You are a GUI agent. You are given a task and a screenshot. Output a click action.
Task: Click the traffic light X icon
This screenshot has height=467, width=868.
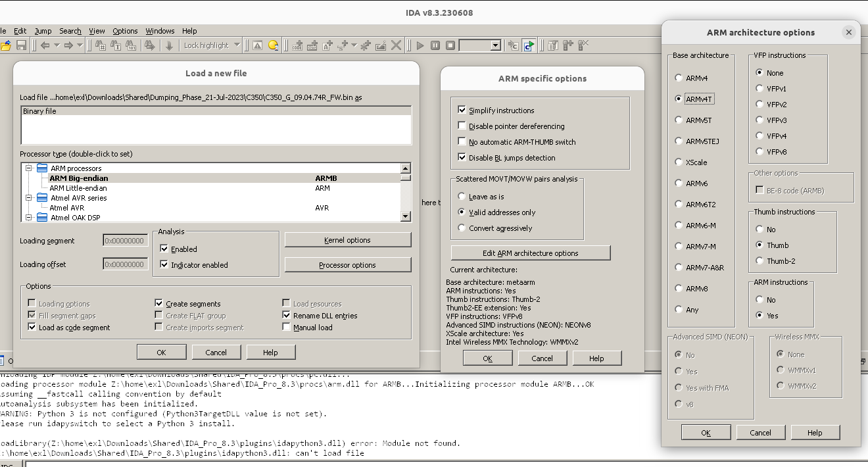[x=583, y=45]
